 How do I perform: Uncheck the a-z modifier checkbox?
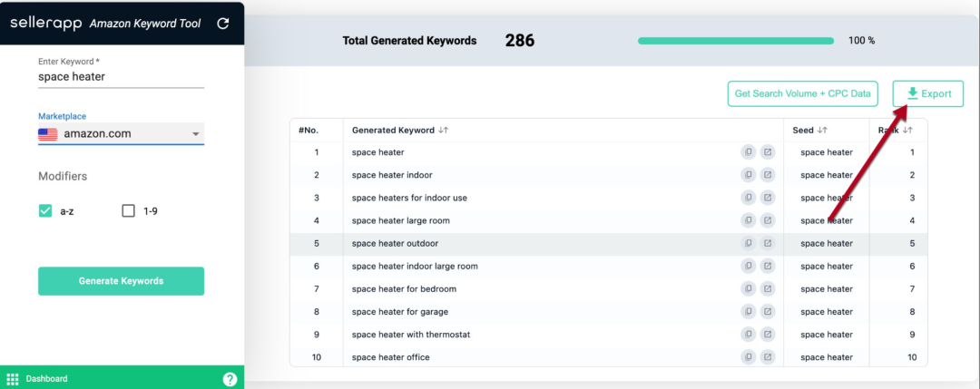[x=45, y=211]
